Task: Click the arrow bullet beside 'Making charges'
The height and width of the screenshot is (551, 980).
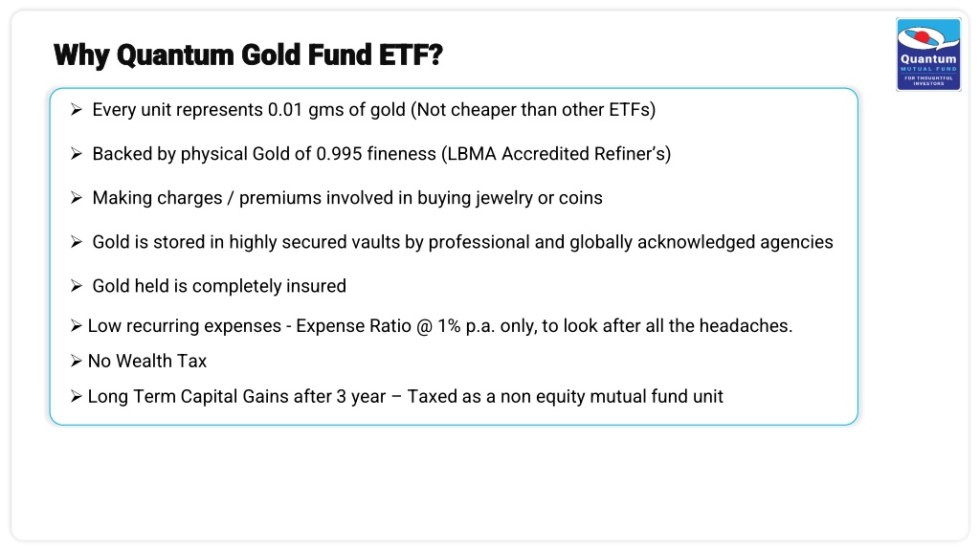Action: 77,198
